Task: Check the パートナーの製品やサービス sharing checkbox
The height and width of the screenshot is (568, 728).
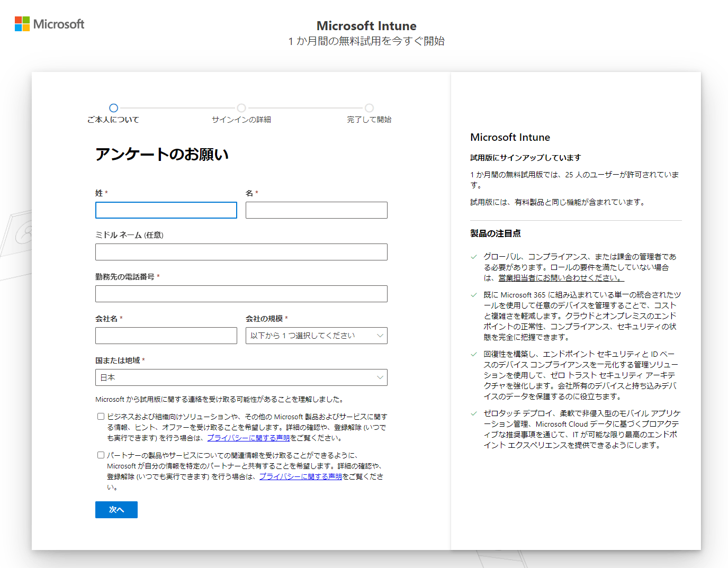Action: 101,455
